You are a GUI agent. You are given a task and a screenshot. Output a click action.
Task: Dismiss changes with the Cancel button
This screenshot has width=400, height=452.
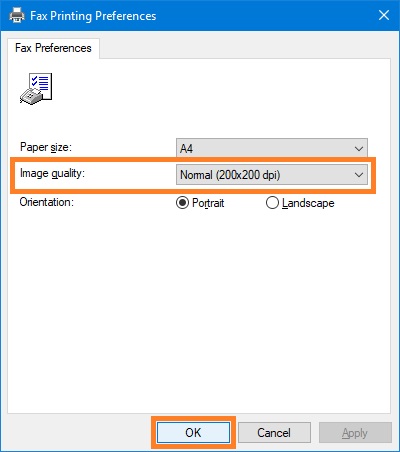click(274, 433)
